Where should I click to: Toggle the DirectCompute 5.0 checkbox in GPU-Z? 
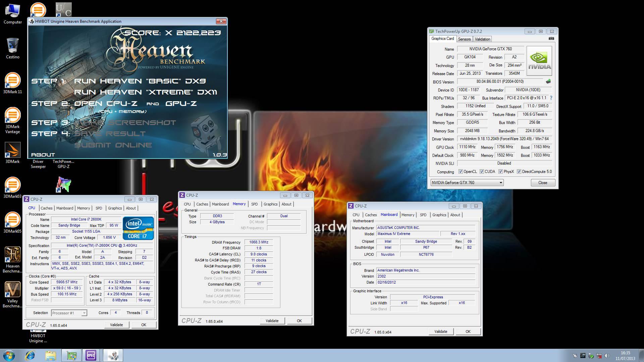519,172
